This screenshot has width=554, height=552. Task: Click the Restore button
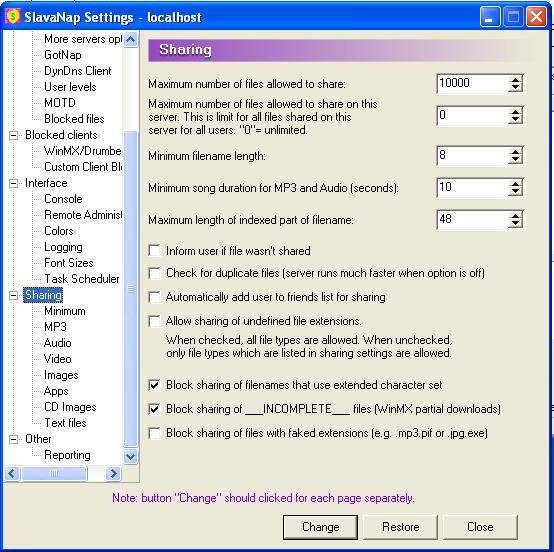(401, 527)
